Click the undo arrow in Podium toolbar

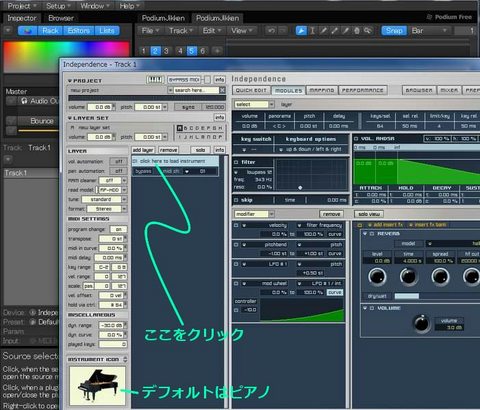271,31
